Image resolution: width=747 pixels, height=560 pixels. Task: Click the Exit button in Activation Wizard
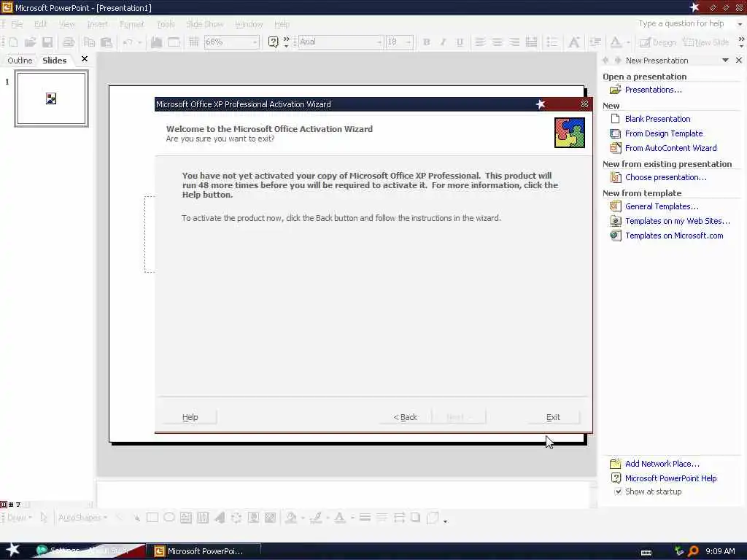point(553,417)
